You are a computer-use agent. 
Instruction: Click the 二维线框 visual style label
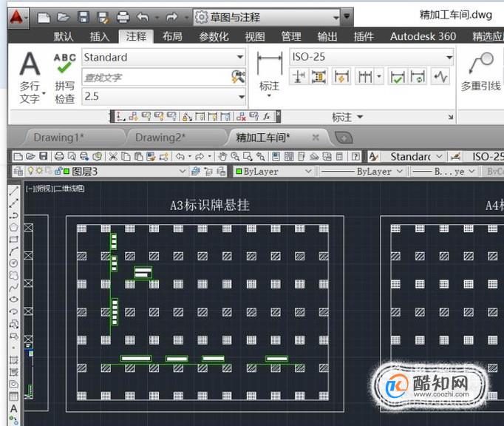(x=69, y=189)
